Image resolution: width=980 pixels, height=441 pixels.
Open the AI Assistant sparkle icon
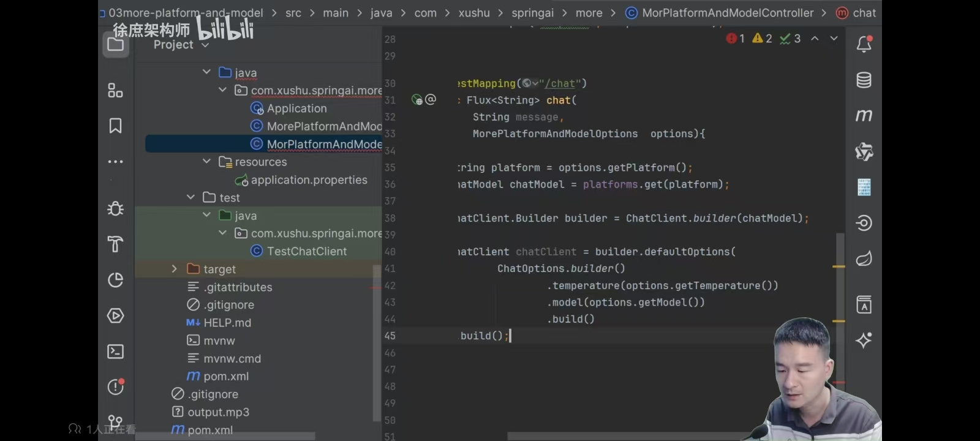click(864, 341)
